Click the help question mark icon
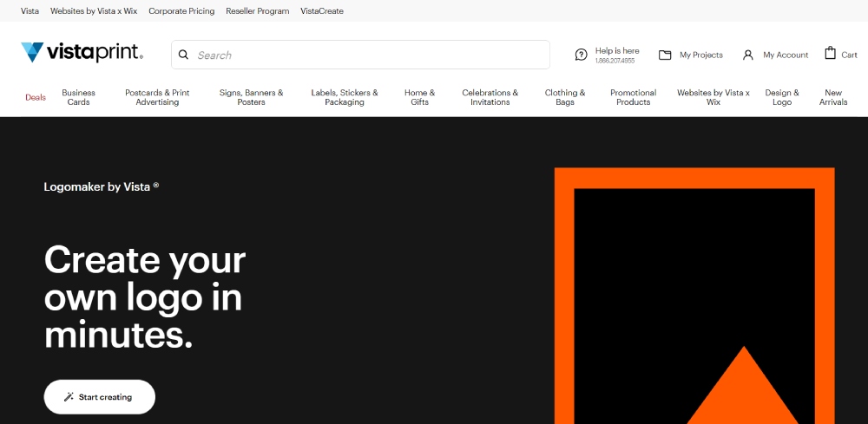 581,55
